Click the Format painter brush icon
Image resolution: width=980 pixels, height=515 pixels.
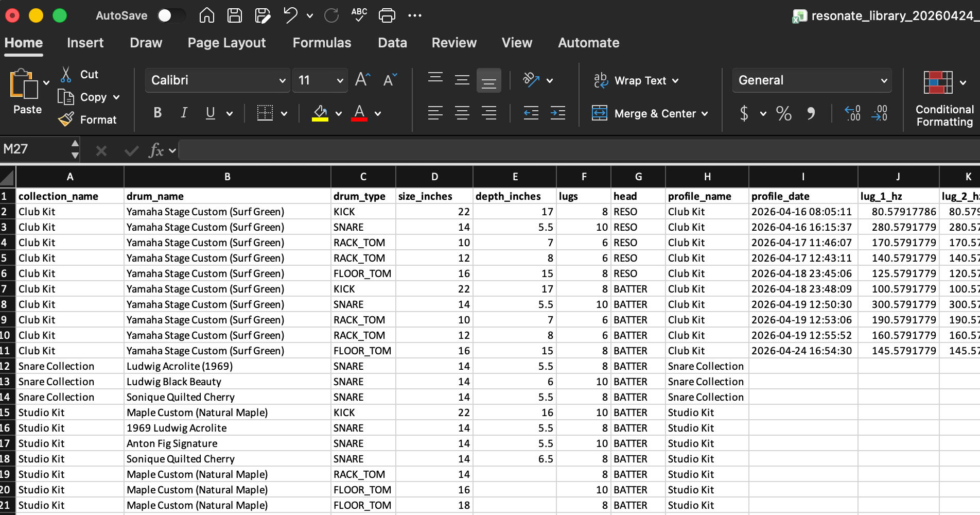(66, 119)
